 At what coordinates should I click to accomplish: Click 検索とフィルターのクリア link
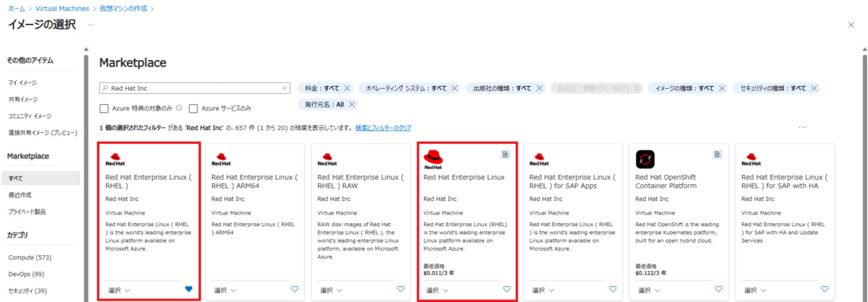click(383, 127)
